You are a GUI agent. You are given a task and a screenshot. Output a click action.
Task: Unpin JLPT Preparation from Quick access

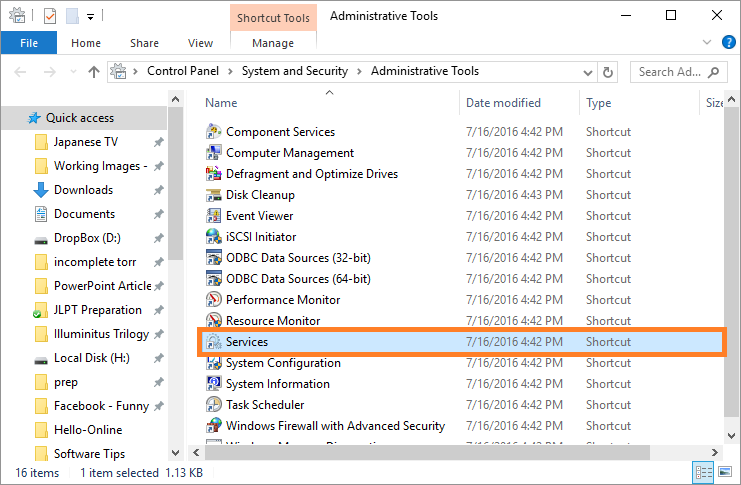point(158,310)
